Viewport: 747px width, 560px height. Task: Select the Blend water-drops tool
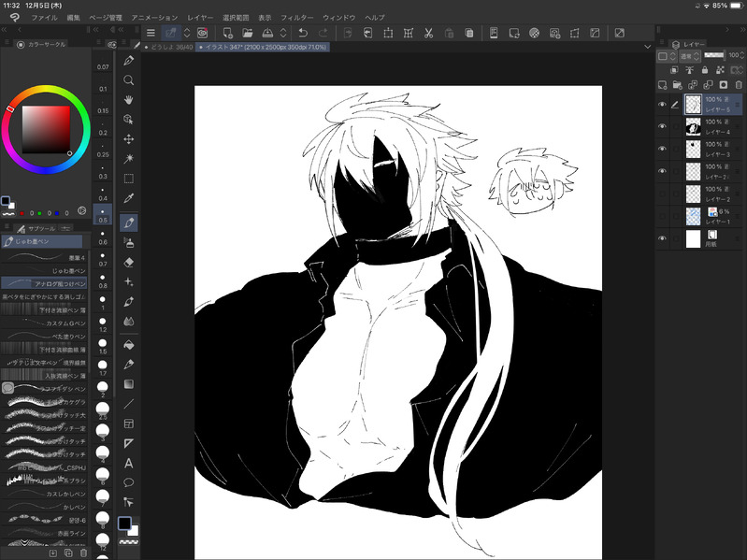click(129, 322)
